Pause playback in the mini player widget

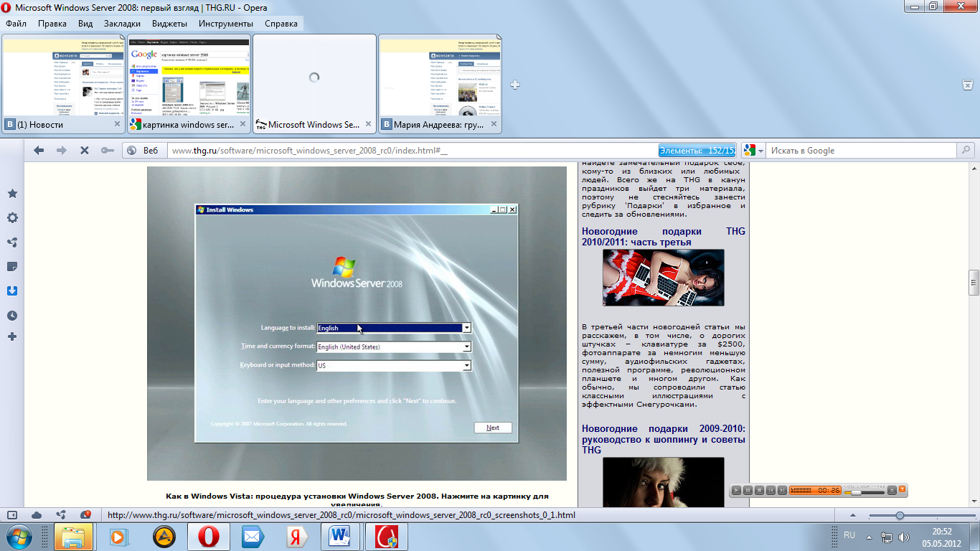coord(748,490)
